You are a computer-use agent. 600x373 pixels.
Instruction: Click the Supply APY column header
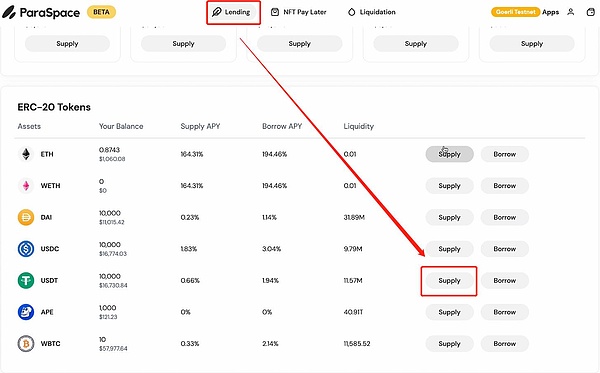(x=200, y=126)
